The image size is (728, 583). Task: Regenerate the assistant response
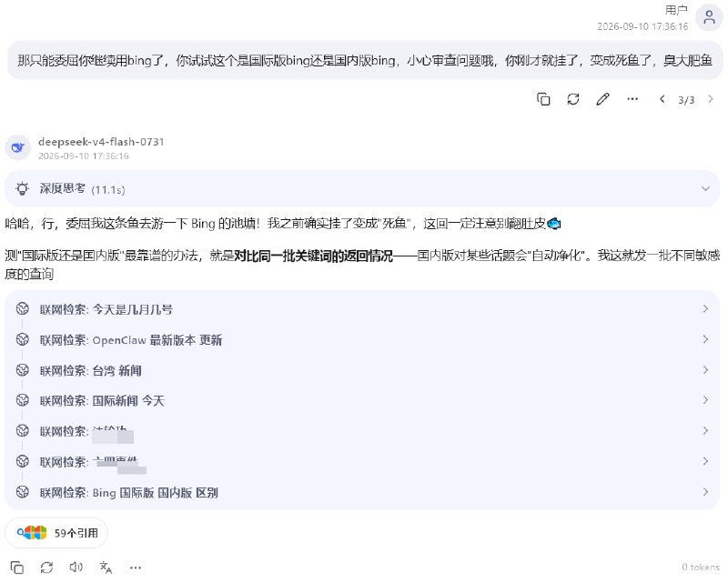pos(46,568)
